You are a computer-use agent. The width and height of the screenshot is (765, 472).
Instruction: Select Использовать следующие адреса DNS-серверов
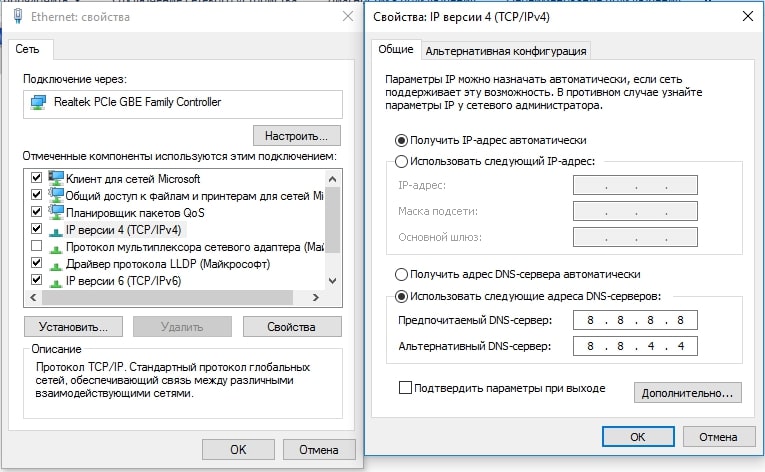401,296
